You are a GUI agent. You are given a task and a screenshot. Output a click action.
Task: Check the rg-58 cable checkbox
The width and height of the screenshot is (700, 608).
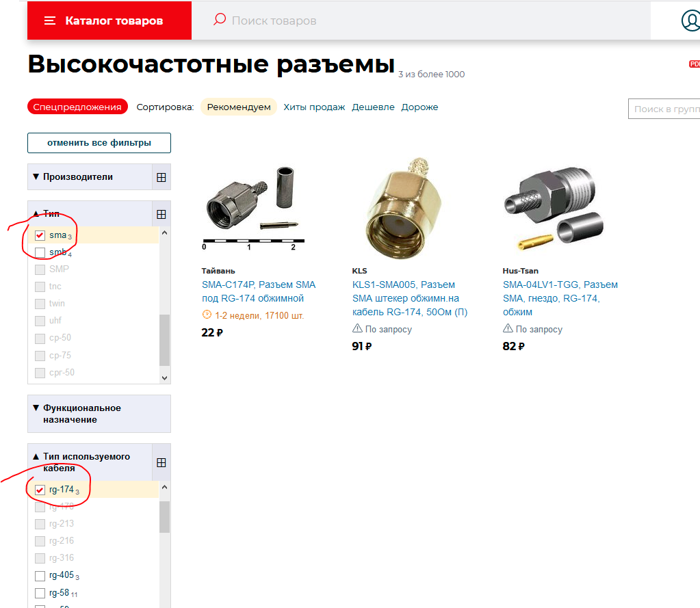[x=40, y=593]
